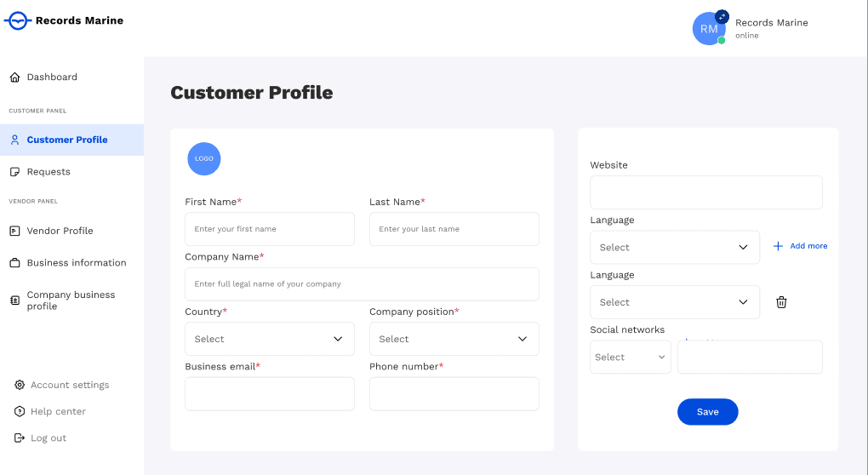Click the Account settings gear icon
This screenshot has width=868, height=475.
20,385
